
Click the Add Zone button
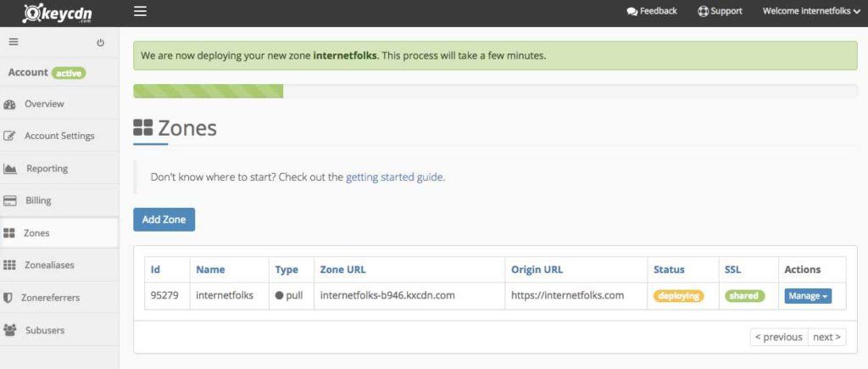click(164, 220)
